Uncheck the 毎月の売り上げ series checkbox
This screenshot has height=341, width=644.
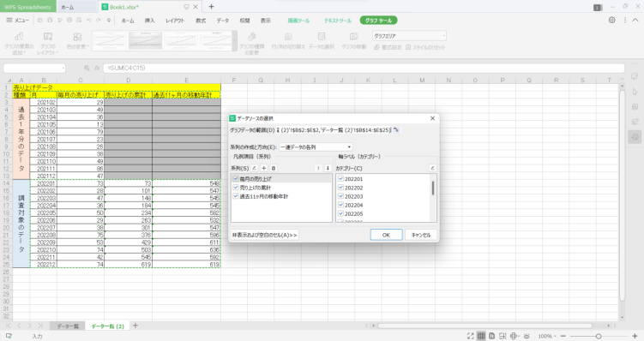pos(236,178)
